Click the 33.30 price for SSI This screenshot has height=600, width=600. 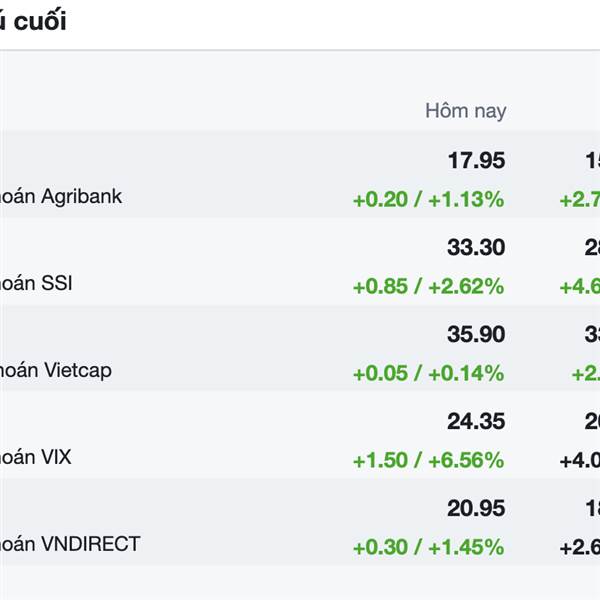coord(476,248)
